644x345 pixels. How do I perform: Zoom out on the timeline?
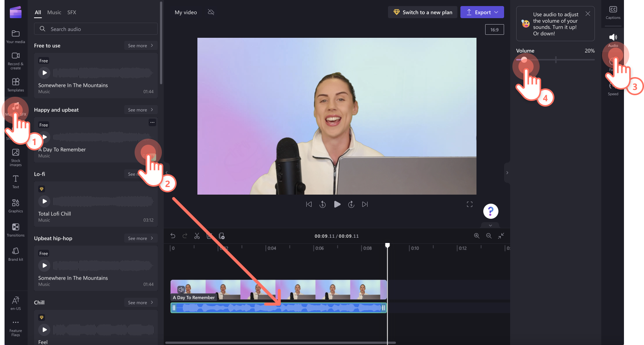point(489,236)
